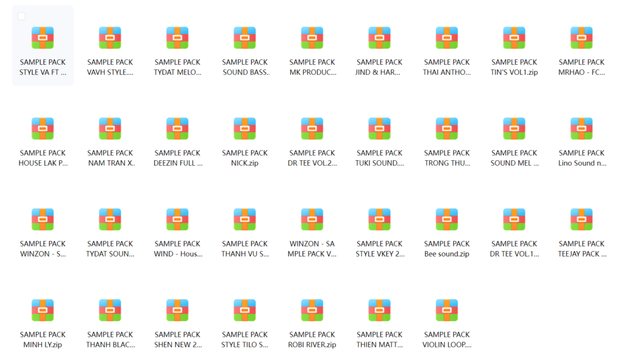Image resolution: width=622 pixels, height=364 pixels.
Task: Click the SAMPLE PACK Bee sound.zip icon
Action: click(446, 220)
